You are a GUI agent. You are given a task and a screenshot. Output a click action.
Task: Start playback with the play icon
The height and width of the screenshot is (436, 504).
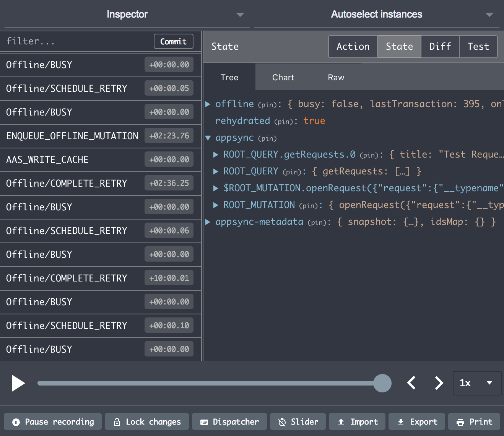[18, 383]
